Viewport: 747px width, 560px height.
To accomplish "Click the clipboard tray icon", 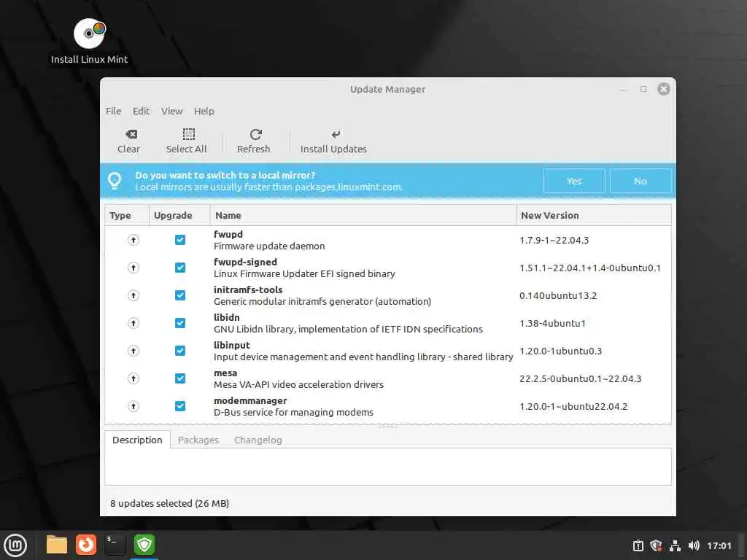I will click(638, 545).
